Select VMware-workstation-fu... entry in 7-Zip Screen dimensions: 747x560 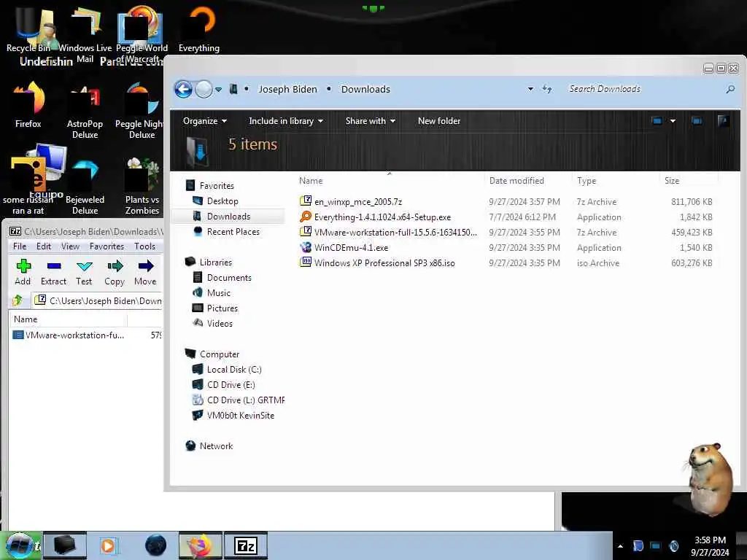74,335
